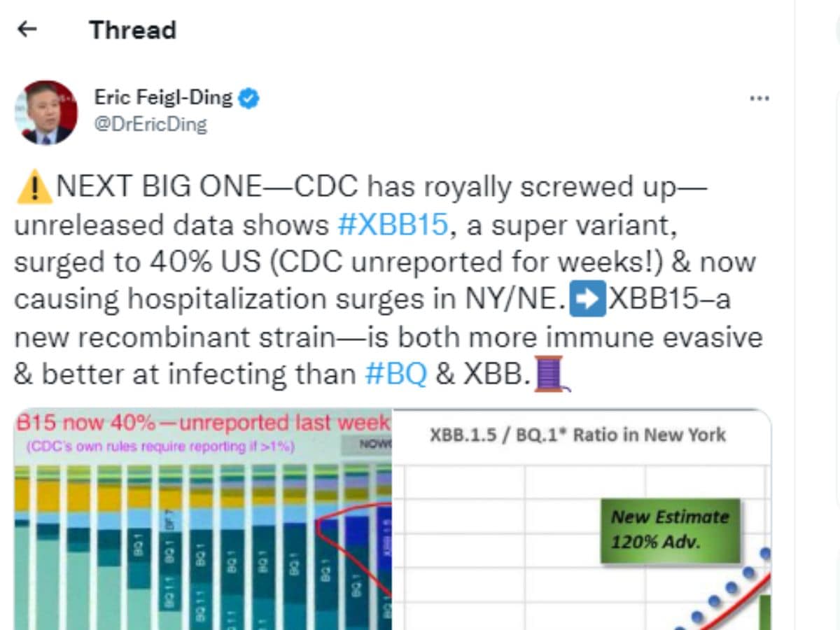Open the #BQ hashtag
The height and width of the screenshot is (630, 840).
pos(395,374)
